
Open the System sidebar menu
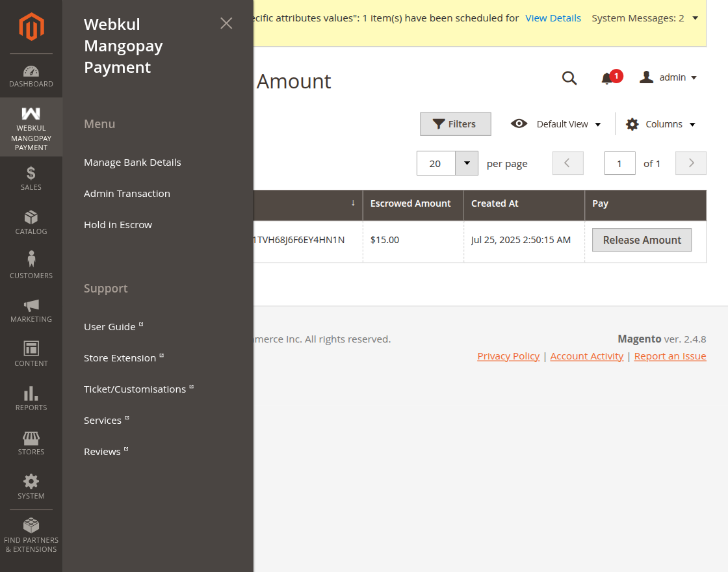(31, 487)
